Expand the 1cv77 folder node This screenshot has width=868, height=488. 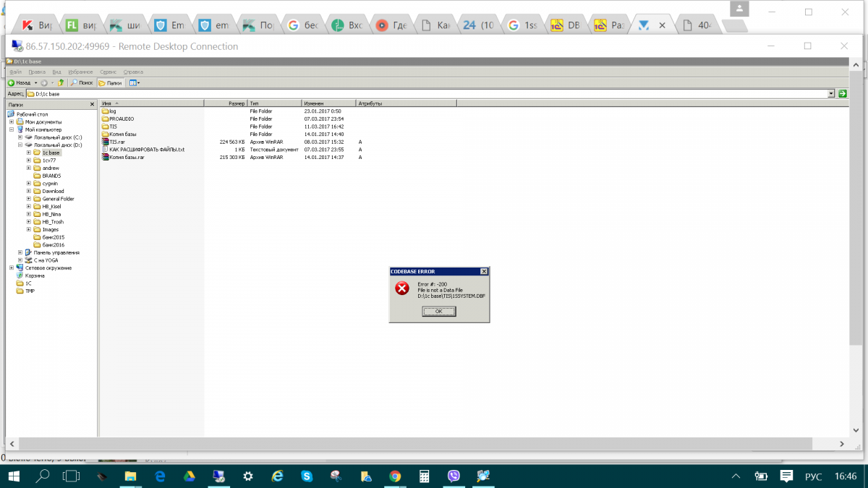click(29, 160)
